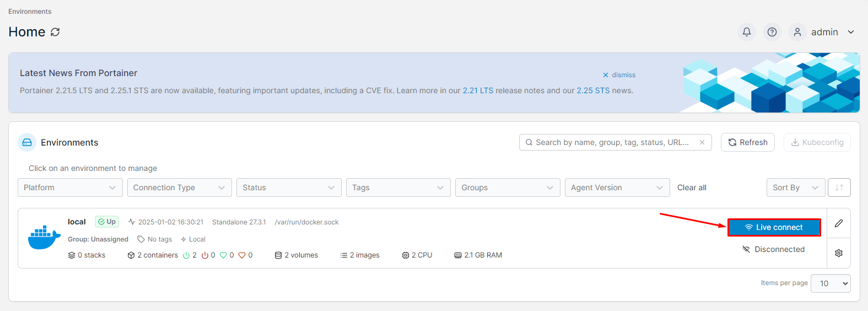Click the Kubeconfig download button

pos(817,142)
